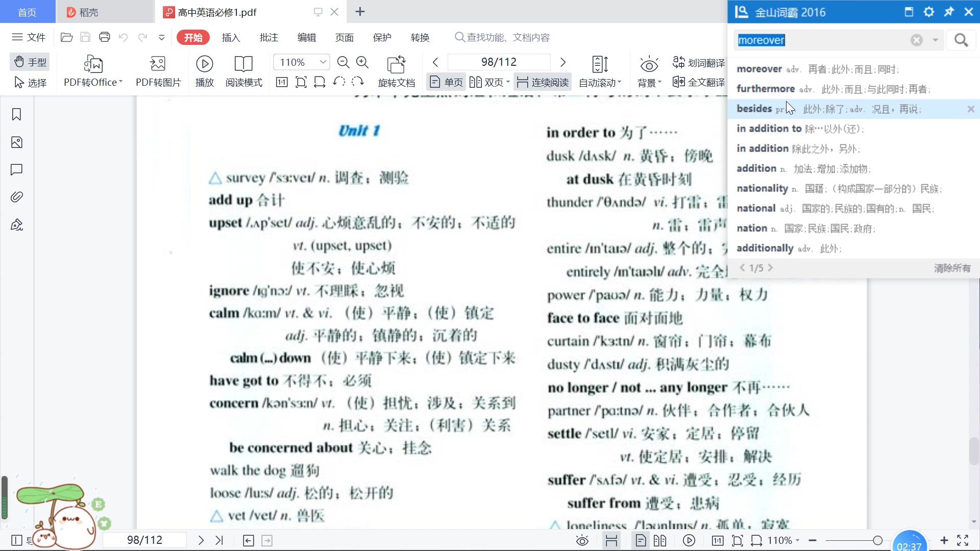Image resolution: width=980 pixels, height=551 pixels.
Task: Select the 手型 hand tool
Action: click(x=30, y=62)
